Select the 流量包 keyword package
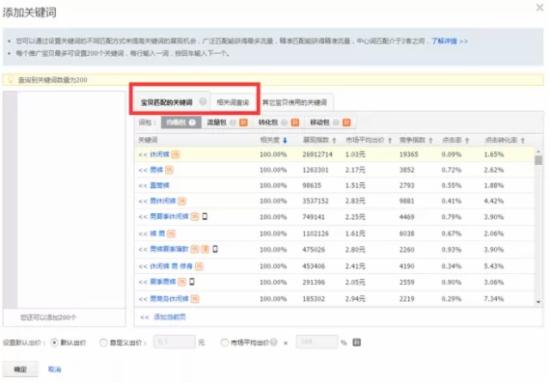This screenshot has height=383, width=550. click(216, 122)
